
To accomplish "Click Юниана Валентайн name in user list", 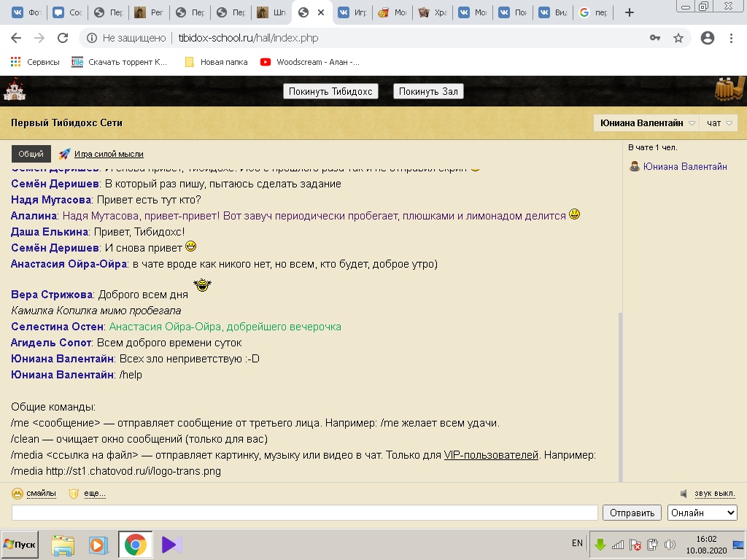I will tap(685, 167).
